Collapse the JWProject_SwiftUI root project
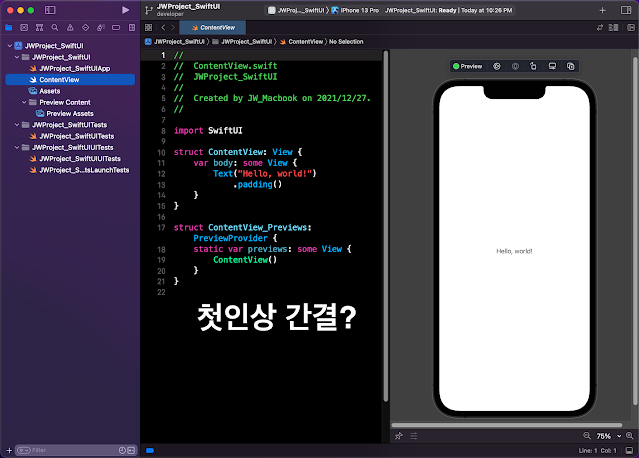Viewport: 639px width, 458px height. [x=9, y=46]
